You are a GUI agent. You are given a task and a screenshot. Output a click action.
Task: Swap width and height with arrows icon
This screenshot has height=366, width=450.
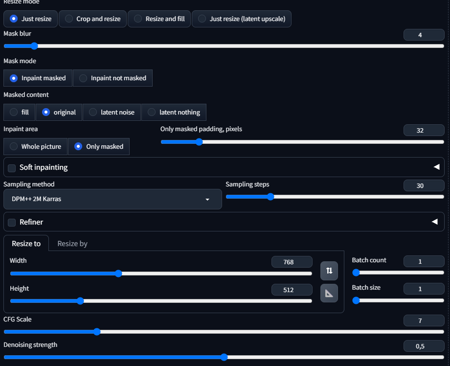pyautogui.click(x=329, y=271)
